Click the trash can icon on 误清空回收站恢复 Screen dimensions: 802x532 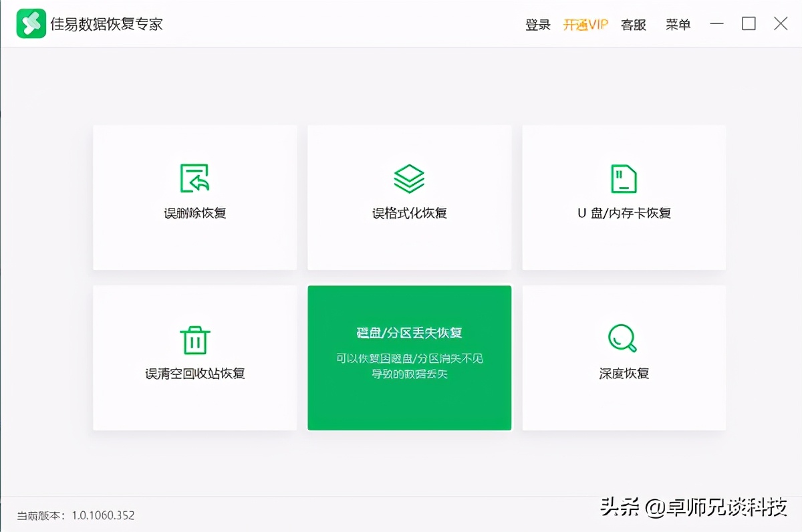[194, 338]
